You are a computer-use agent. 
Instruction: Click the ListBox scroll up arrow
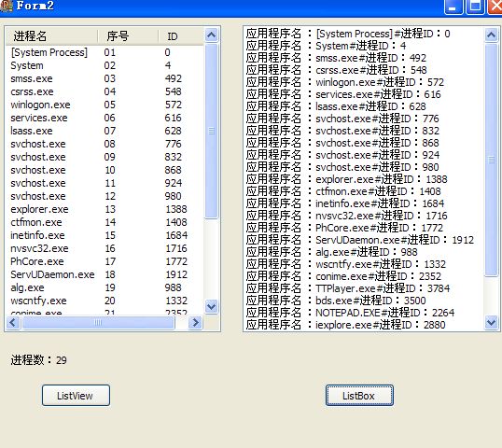(x=492, y=35)
